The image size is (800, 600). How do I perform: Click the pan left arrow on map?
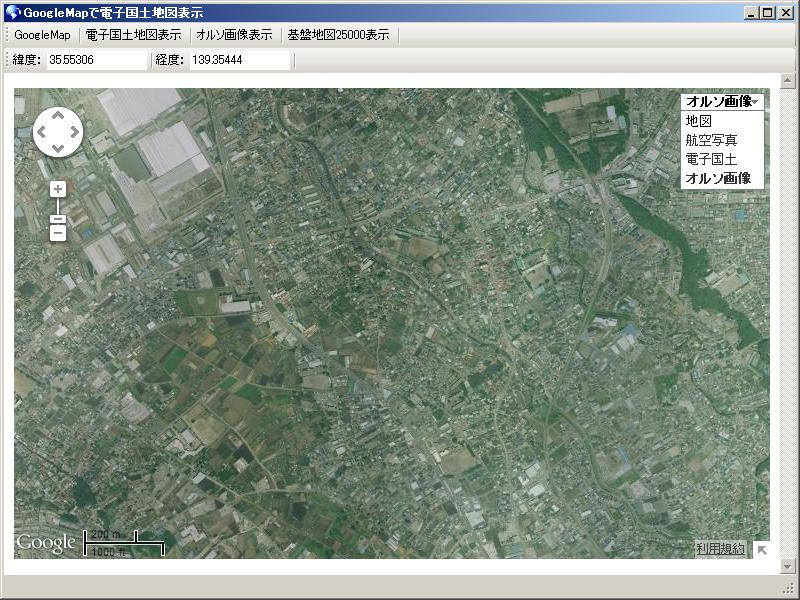click(x=40, y=130)
